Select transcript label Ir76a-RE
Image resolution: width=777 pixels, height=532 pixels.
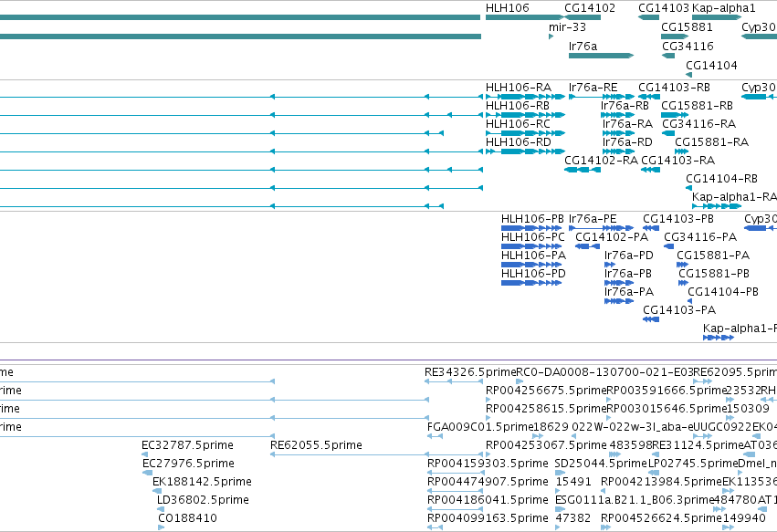593,88
